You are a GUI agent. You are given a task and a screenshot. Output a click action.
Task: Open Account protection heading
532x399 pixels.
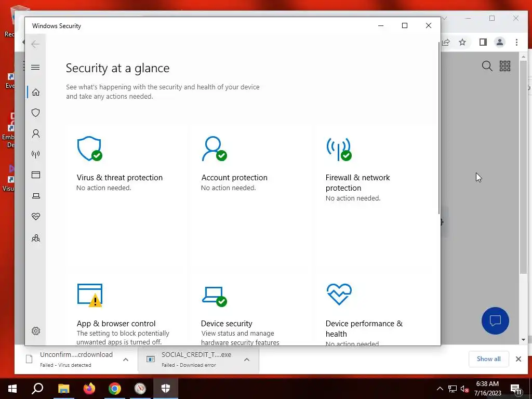pyautogui.click(x=234, y=178)
